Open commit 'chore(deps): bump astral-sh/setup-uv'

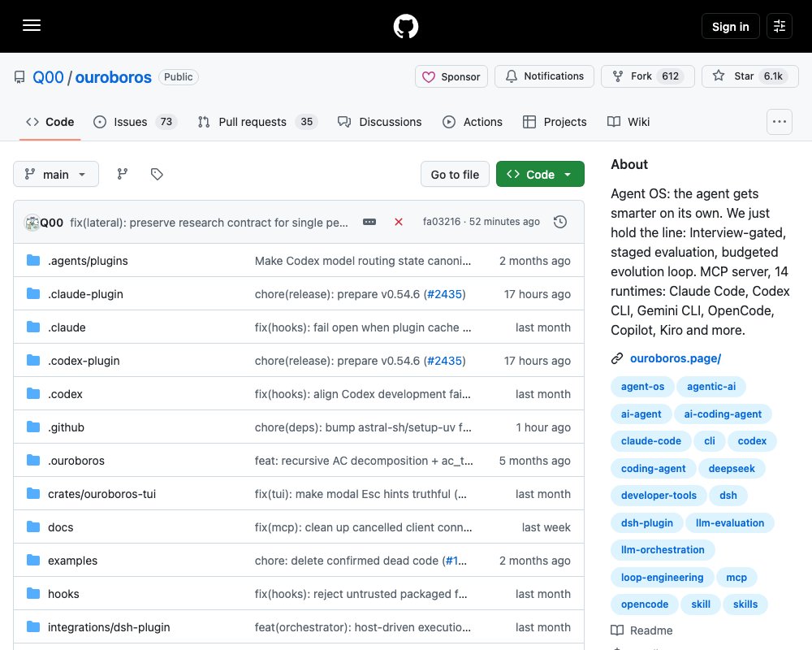(x=362, y=427)
